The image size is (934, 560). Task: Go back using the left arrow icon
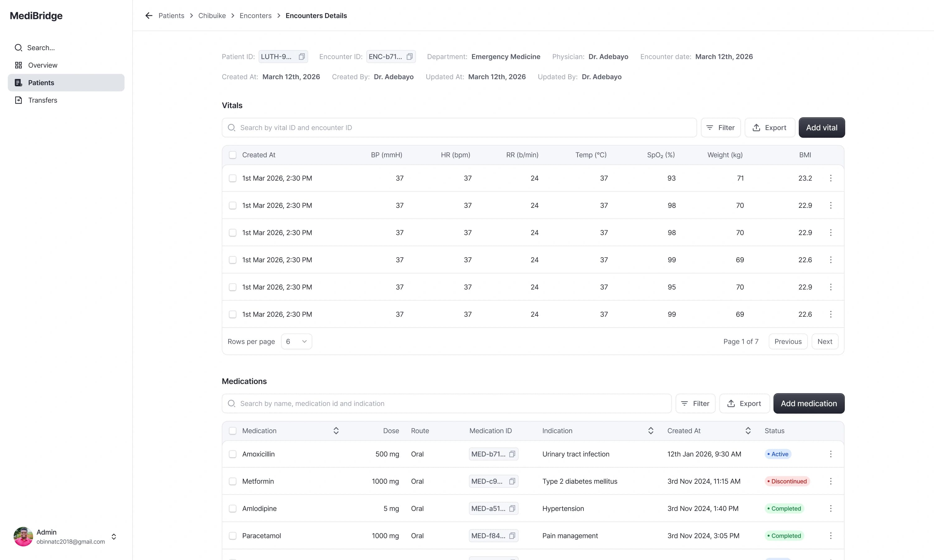coord(149,16)
